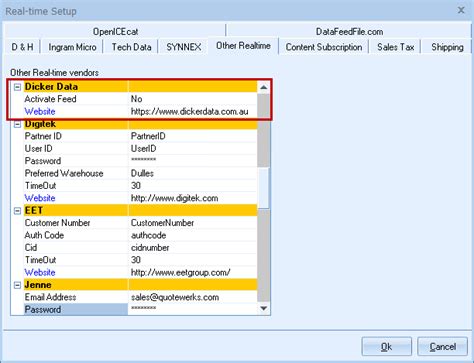Edit the Digitek Password field
Screen dimensions: 474x363
[193, 161]
